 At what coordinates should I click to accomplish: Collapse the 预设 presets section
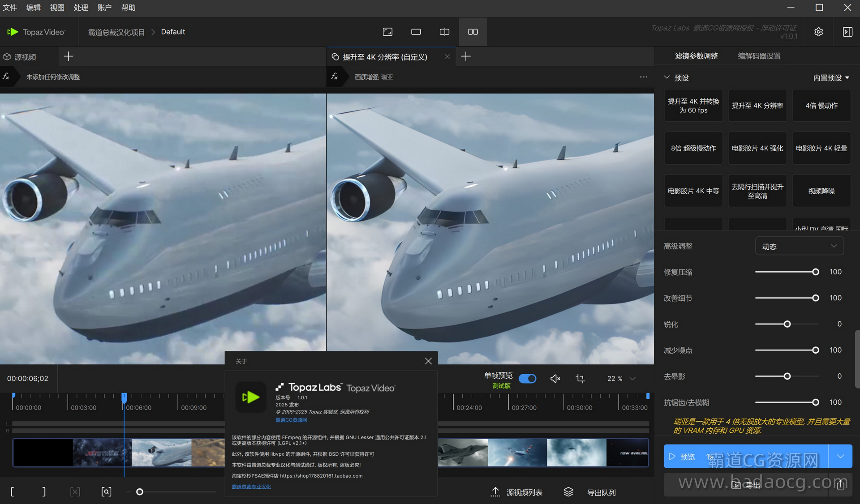[667, 77]
